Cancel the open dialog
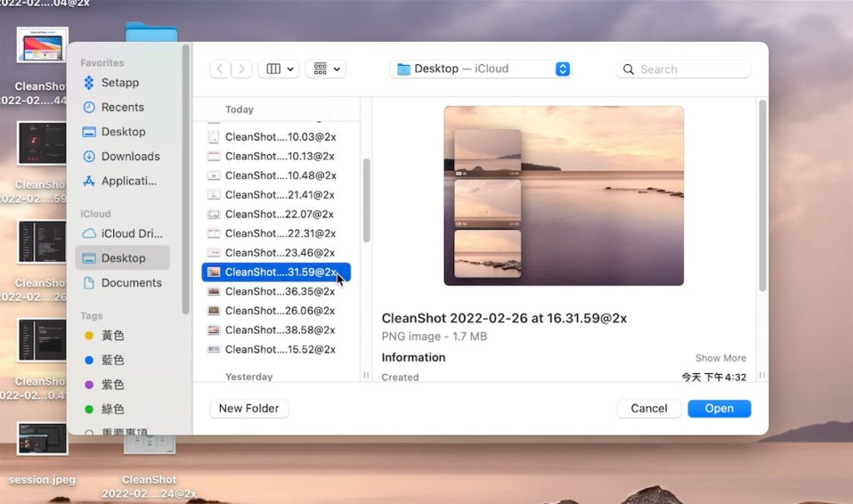 click(x=648, y=409)
